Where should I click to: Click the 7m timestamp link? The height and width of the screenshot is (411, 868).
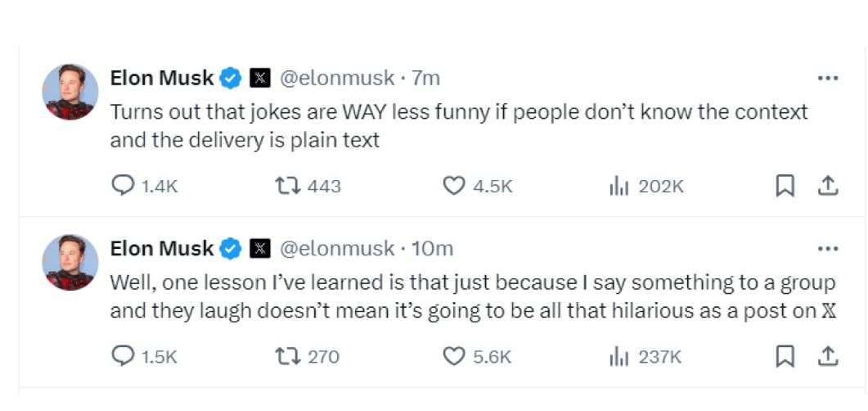(426, 78)
